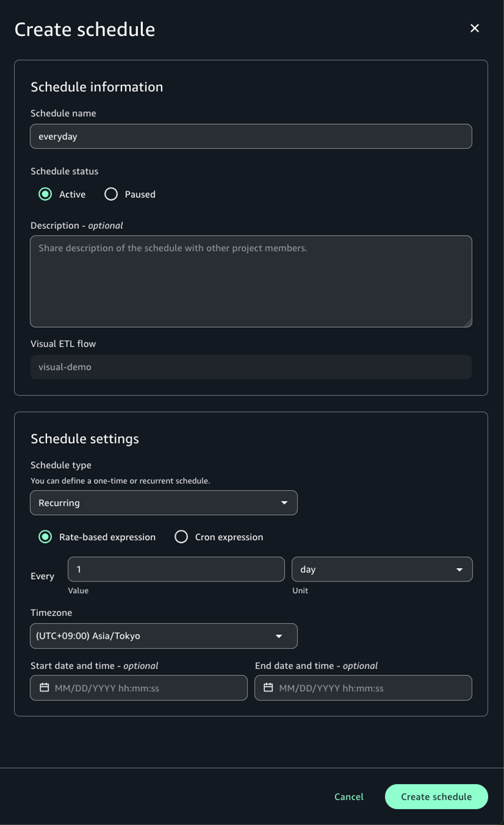Screen dimensions: 504x825
Task: Click the Timezone dropdown arrow icon
Action: pos(279,636)
